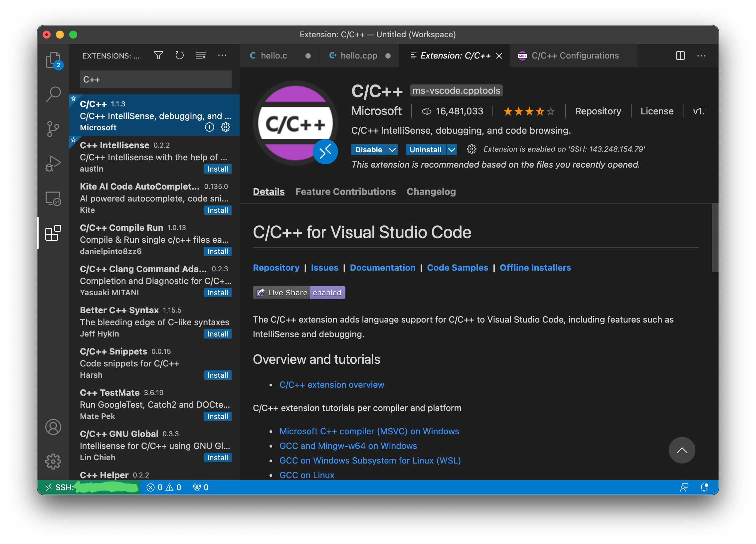Image resolution: width=756 pixels, height=544 pixels.
Task: Open GCC on Windows Subsystem for Linux link
Action: point(370,461)
